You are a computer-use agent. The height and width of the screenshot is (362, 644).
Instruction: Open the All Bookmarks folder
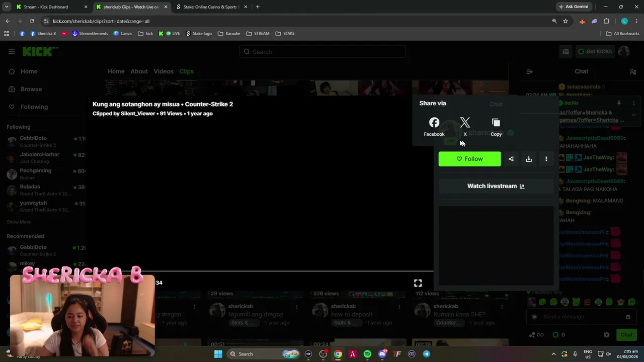click(x=623, y=34)
